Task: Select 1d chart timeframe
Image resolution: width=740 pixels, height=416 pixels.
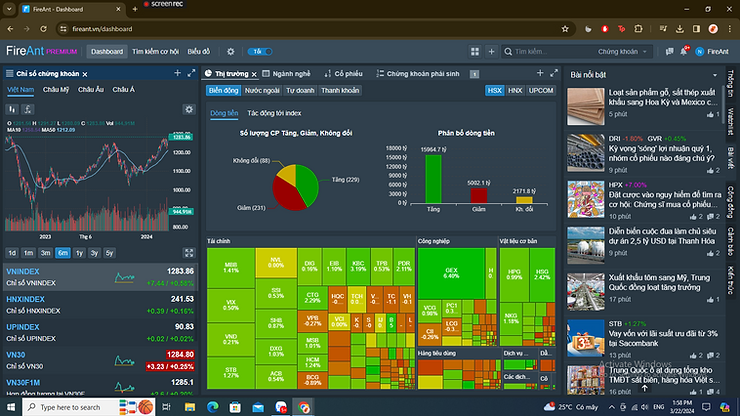Action: point(12,253)
